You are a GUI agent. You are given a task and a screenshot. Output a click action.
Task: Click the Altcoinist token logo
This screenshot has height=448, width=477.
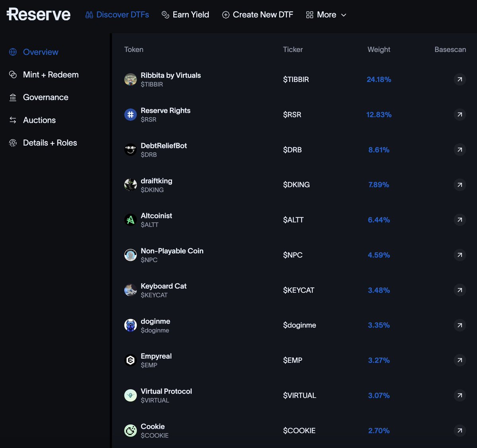[130, 220]
